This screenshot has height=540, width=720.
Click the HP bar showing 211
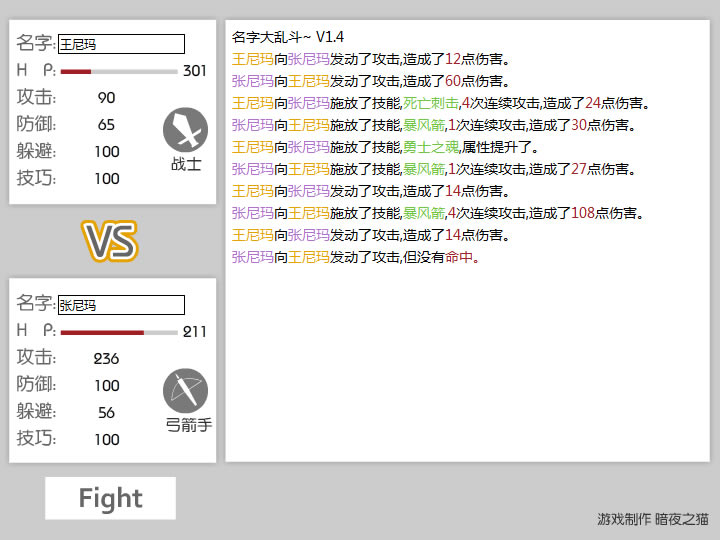tap(119, 332)
